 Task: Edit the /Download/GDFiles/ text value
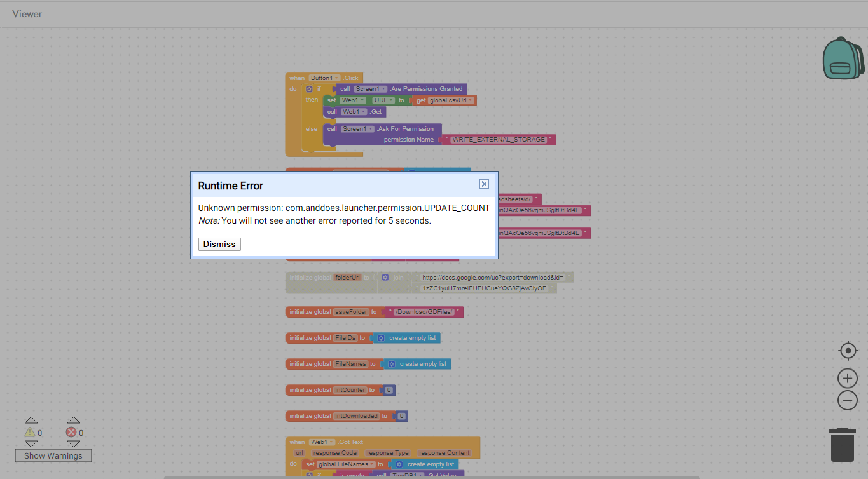pos(424,312)
